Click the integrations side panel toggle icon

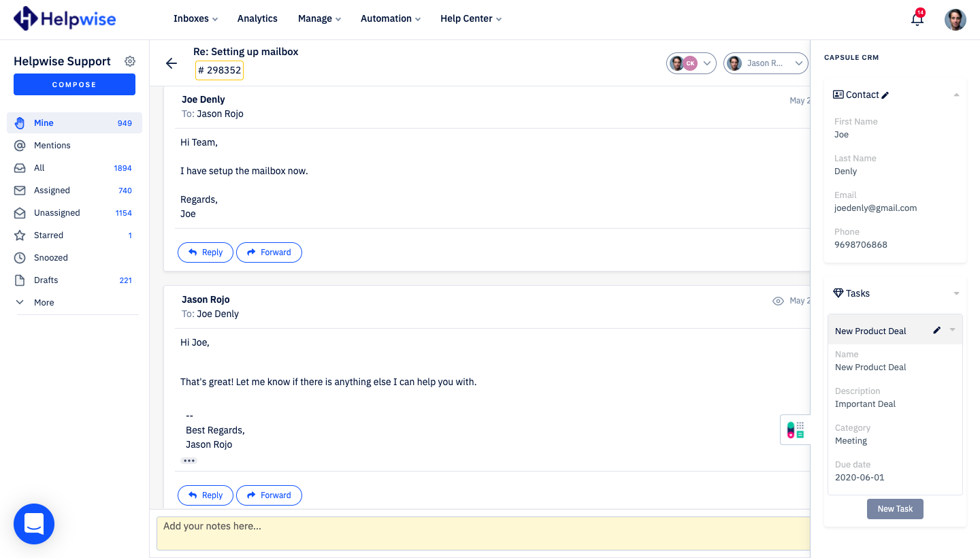coord(795,429)
